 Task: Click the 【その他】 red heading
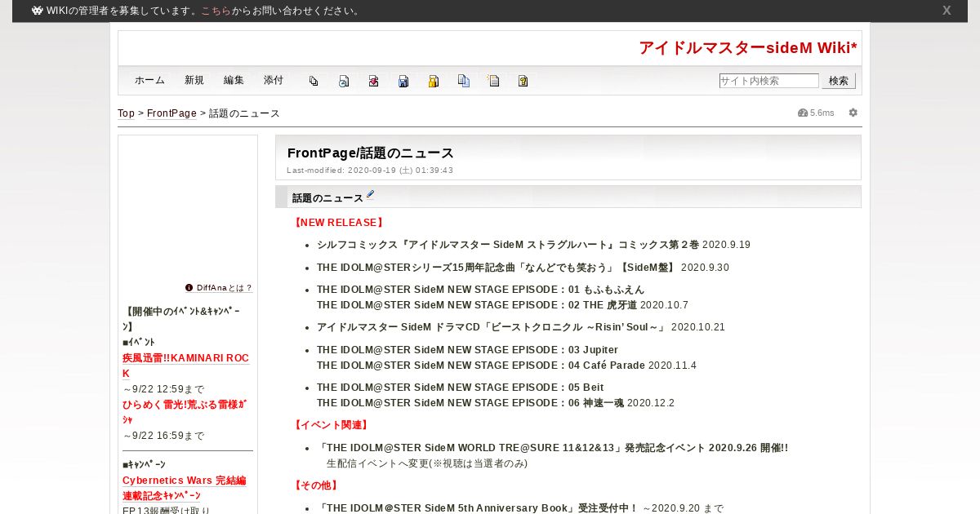(x=316, y=485)
